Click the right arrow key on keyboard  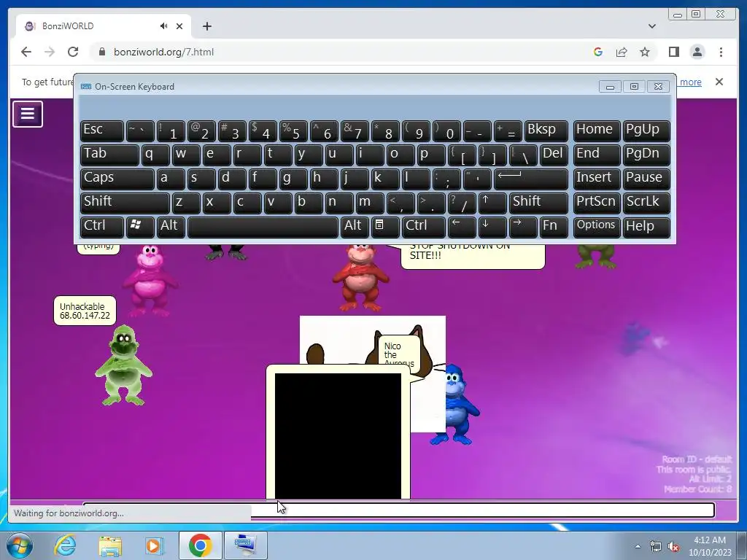coord(522,227)
